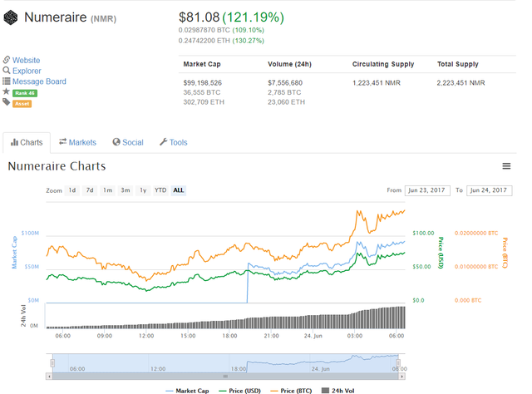Switch to the Charts tab
Viewport: 532px width, 394px height.
(x=27, y=142)
